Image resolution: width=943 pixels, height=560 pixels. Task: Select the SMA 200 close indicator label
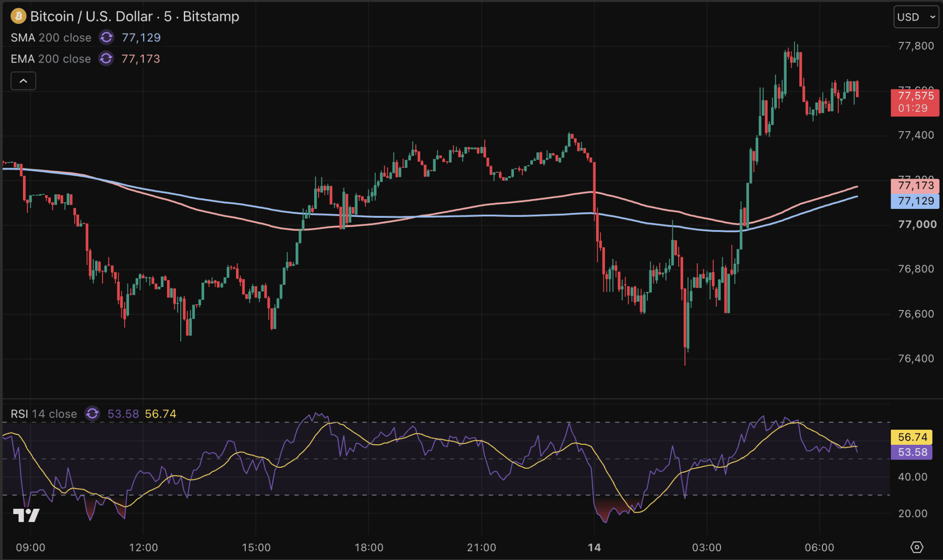tap(51, 38)
